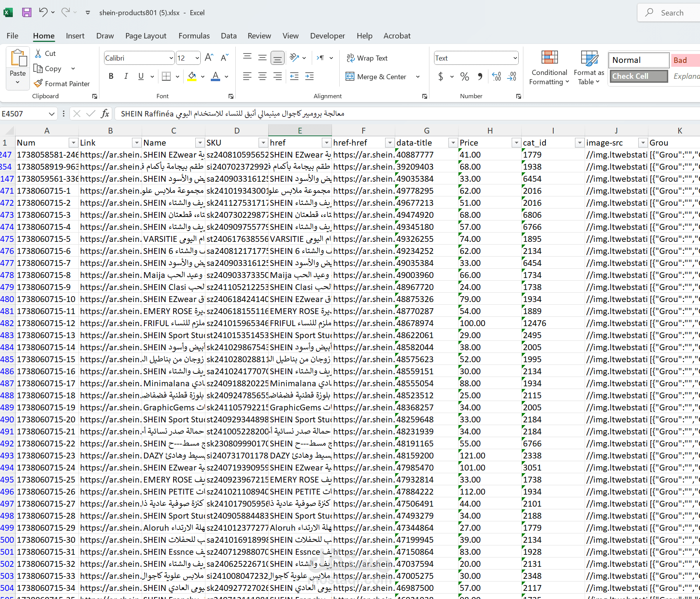Viewport: 700px width, 599px height.
Task: Toggle Wrap Text on selected cell
Action: [367, 58]
